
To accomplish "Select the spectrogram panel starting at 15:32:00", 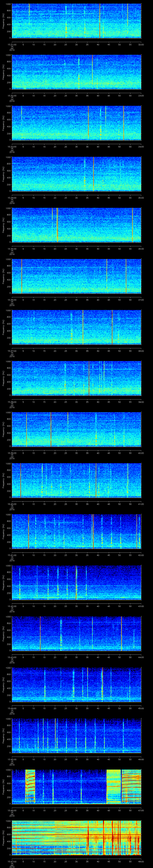I will coord(77,72).
